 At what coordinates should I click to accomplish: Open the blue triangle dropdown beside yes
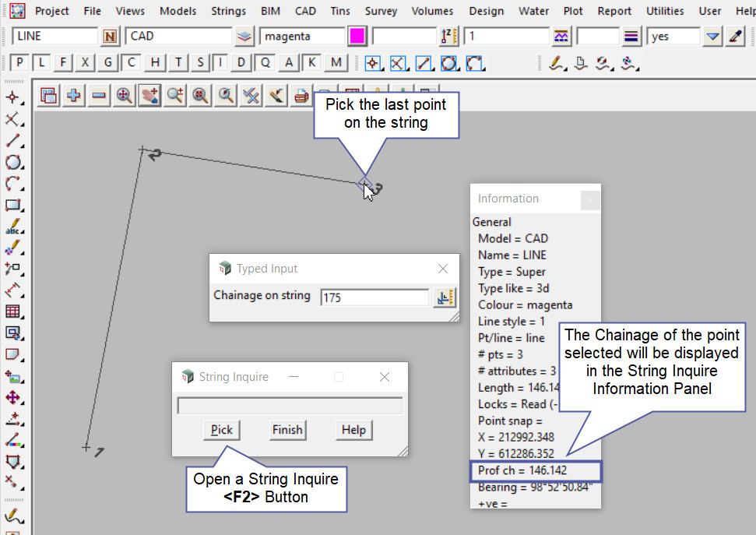click(x=712, y=37)
